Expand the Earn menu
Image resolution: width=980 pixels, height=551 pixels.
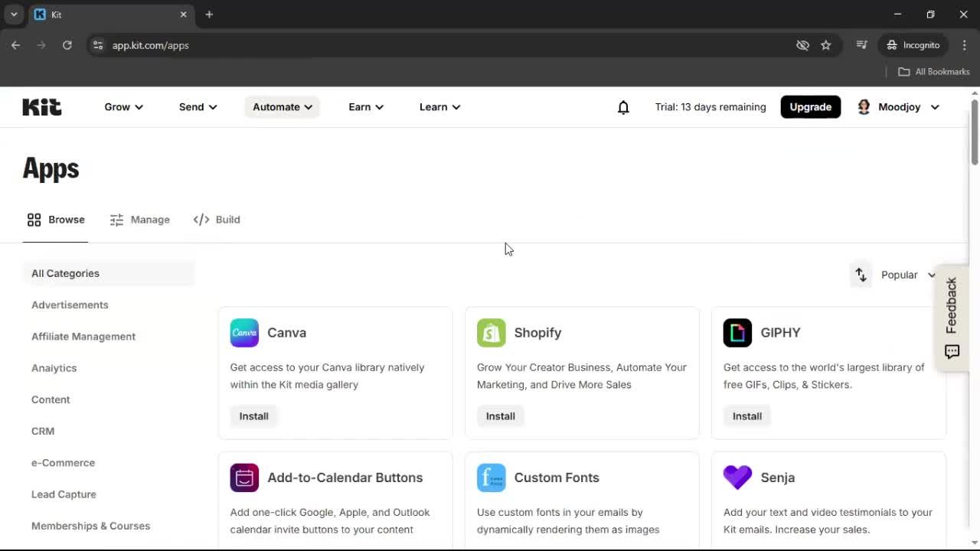click(x=365, y=107)
